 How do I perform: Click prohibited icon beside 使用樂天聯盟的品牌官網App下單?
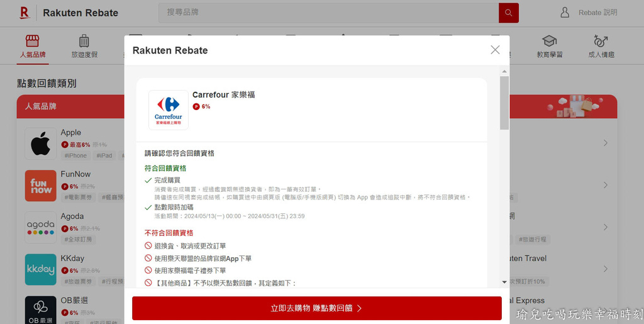148,258
